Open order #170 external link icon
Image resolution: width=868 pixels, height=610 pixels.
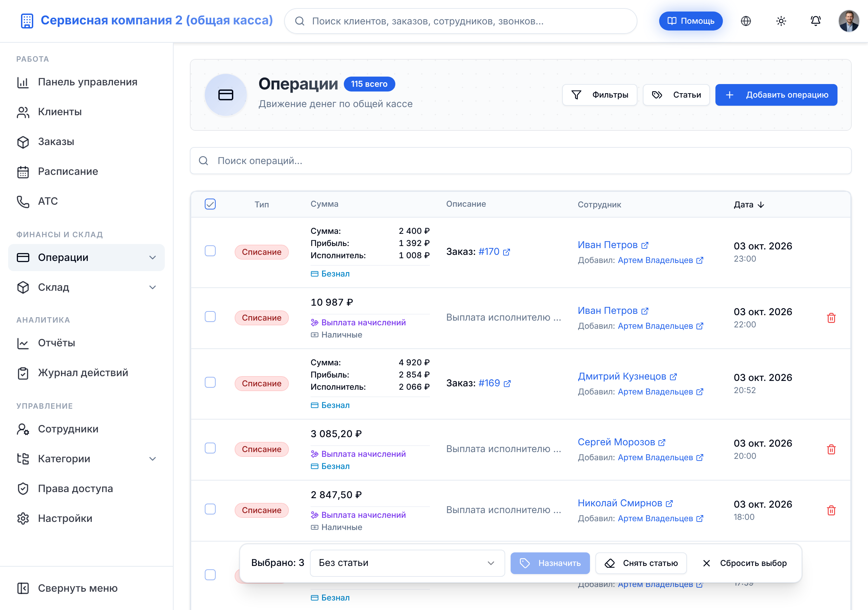[507, 252]
